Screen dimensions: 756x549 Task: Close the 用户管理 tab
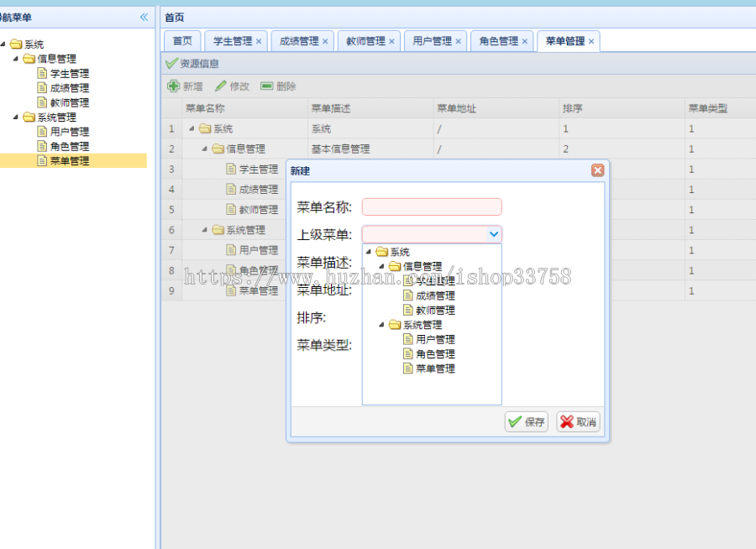[459, 41]
